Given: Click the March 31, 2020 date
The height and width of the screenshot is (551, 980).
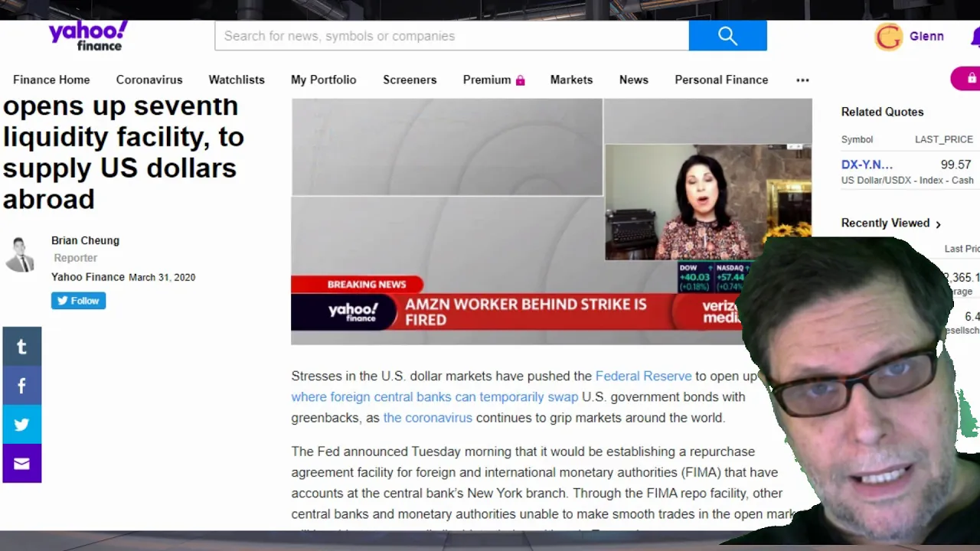Looking at the screenshot, I should [x=162, y=277].
